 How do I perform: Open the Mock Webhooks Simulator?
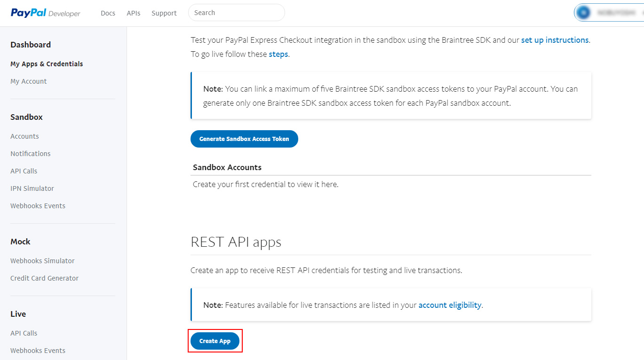click(x=43, y=261)
